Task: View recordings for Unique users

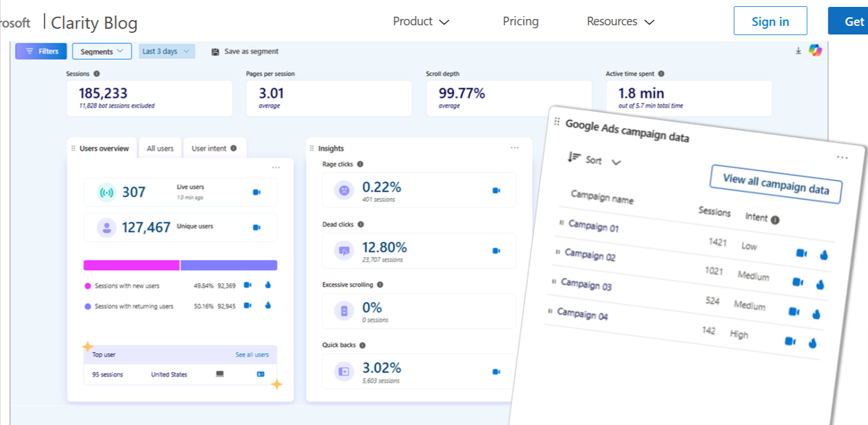Action: (x=256, y=228)
